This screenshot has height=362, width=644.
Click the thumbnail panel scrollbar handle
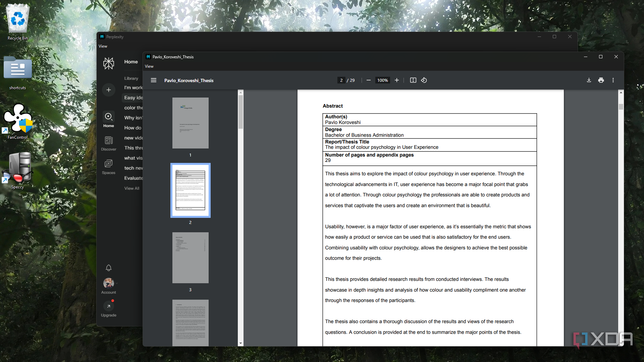[240, 112]
